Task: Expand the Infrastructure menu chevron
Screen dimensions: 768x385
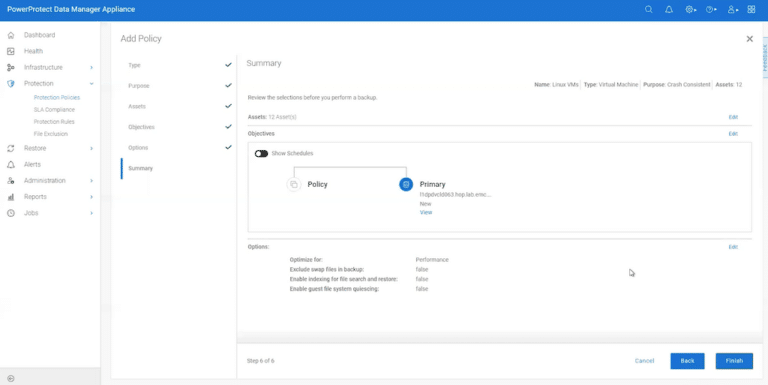Action: pos(92,67)
